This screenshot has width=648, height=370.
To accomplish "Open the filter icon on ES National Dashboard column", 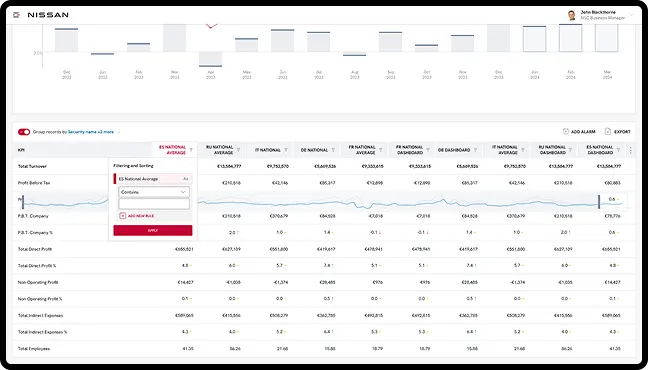I will (x=618, y=150).
